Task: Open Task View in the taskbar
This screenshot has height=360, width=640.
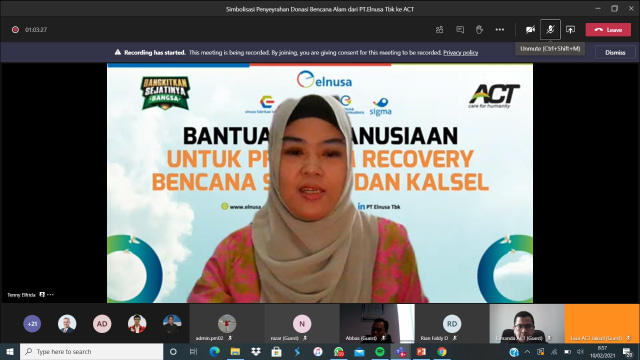Action: click(x=193, y=351)
